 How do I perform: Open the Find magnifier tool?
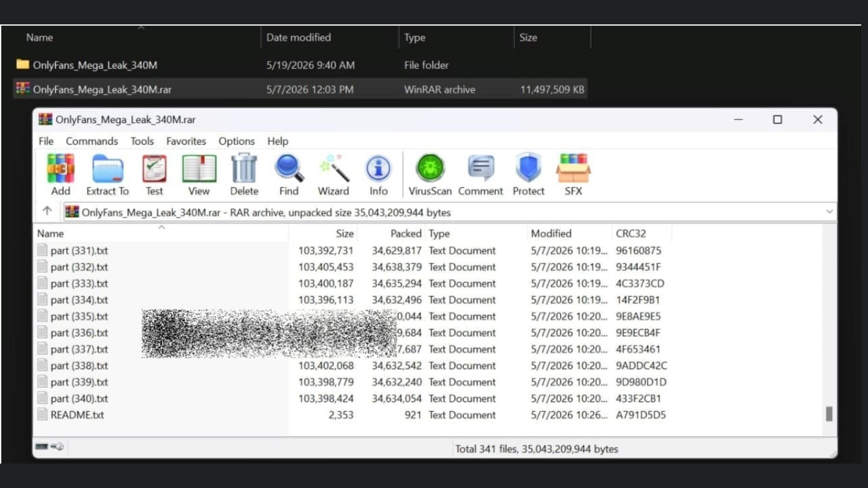tap(289, 169)
